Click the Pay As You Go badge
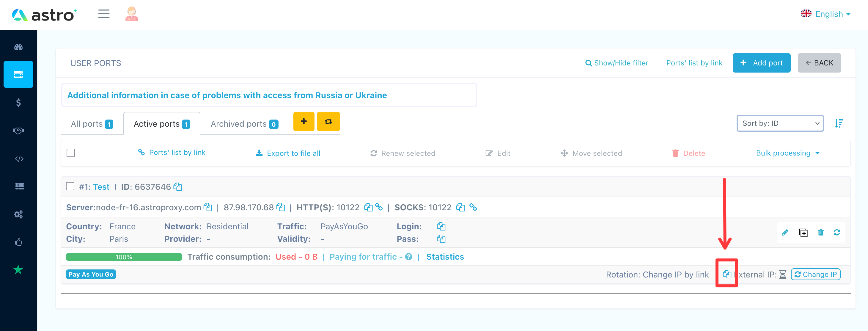868x331 pixels. click(91, 274)
